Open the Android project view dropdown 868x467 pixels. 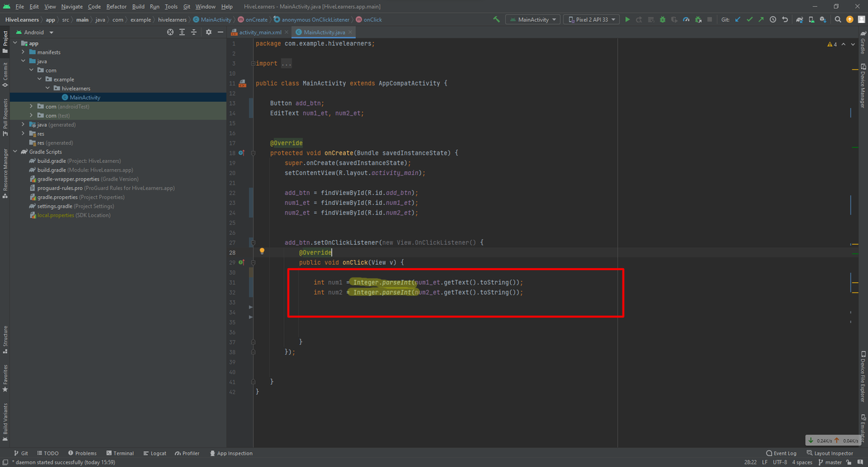(x=34, y=32)
